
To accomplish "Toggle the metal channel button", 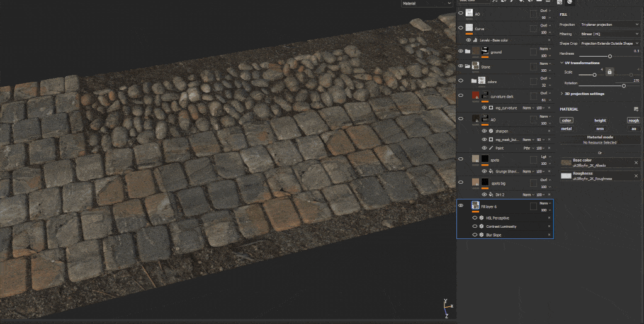I will pyautogui.click(x=567, y=128).
